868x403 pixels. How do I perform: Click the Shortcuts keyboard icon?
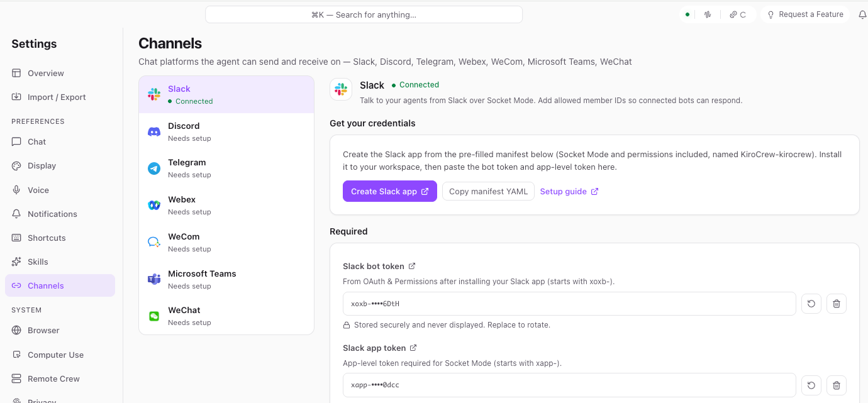[16, 238]
